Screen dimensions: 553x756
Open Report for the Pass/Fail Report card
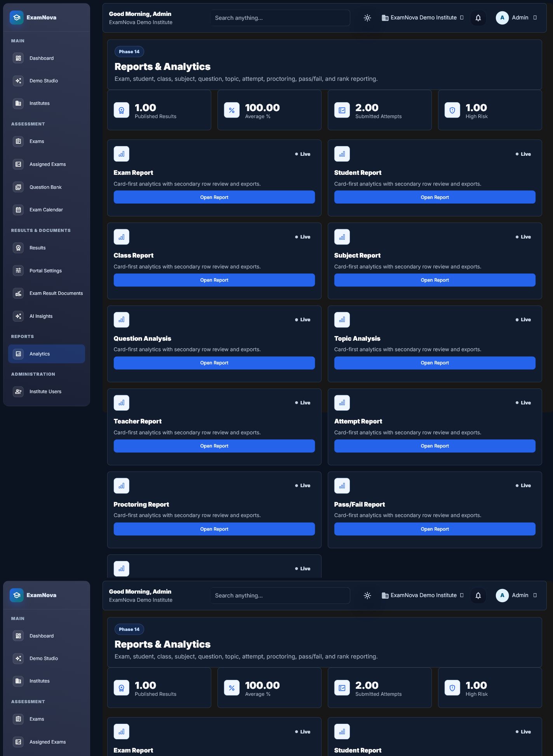coord(435,529)
